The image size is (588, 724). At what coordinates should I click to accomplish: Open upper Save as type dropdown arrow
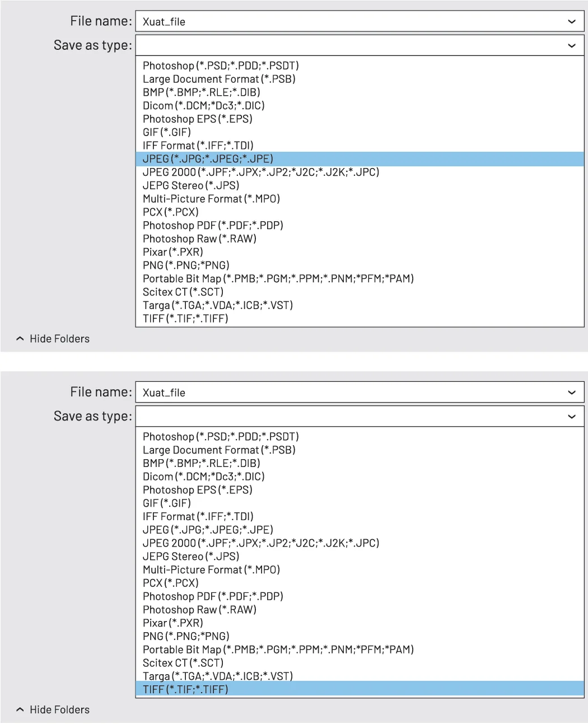[x=572, y=46]
